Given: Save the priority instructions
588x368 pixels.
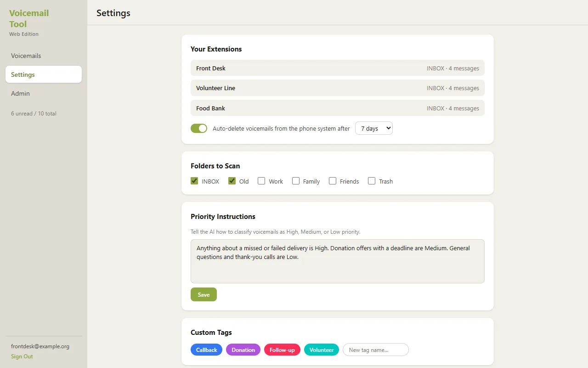Looking at the screenshot, I should (204, 295).
